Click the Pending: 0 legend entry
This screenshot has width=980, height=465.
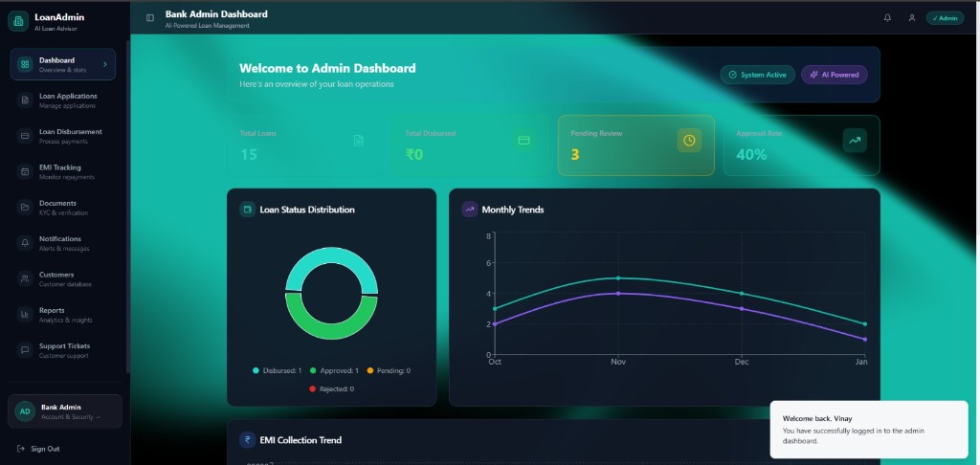[x=389, y=370]
